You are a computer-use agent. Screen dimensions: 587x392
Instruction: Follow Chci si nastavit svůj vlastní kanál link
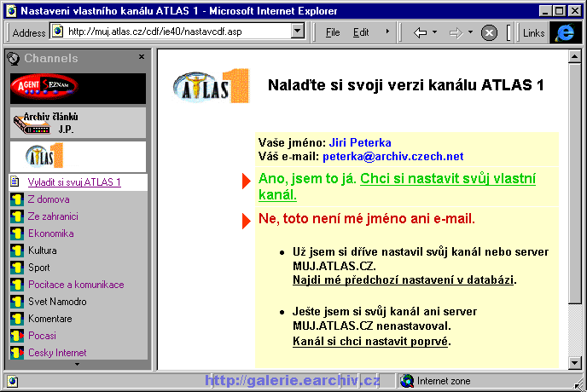[x=448, y=179]
